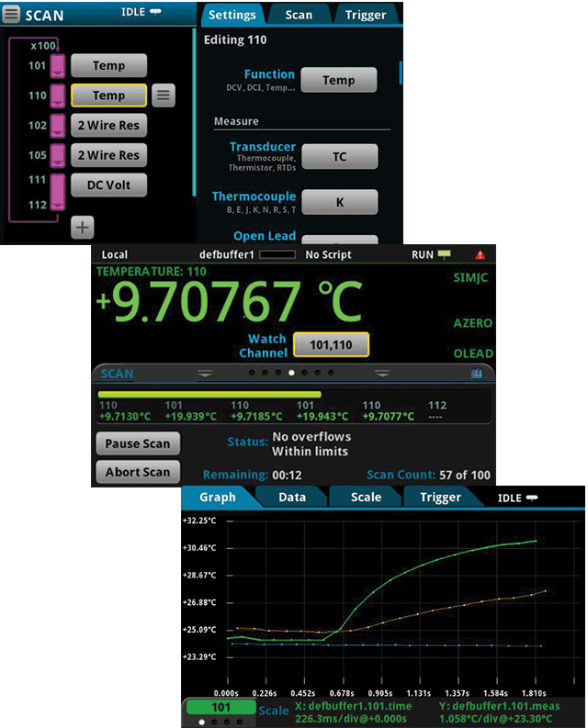Open the Thermocouple type selector showing K

[x=339, y=202]
